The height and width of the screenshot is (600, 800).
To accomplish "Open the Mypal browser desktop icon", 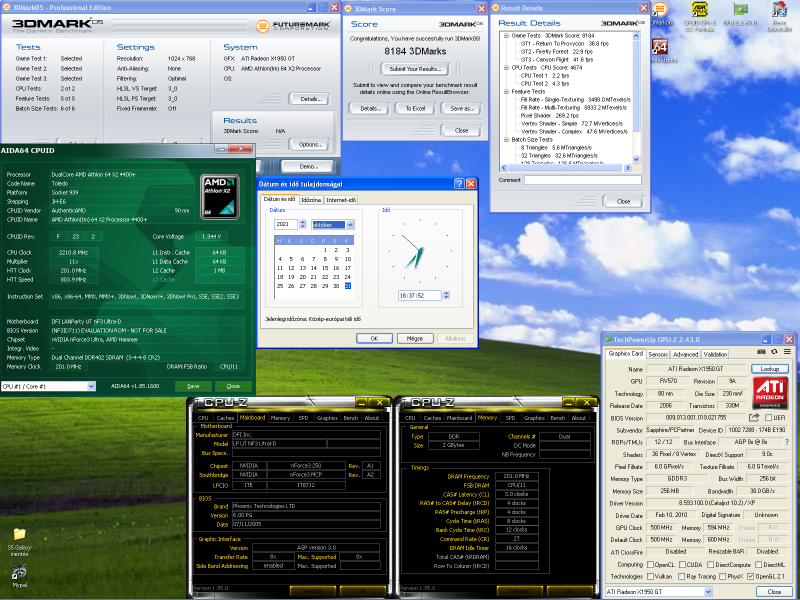I will point(19,576).
